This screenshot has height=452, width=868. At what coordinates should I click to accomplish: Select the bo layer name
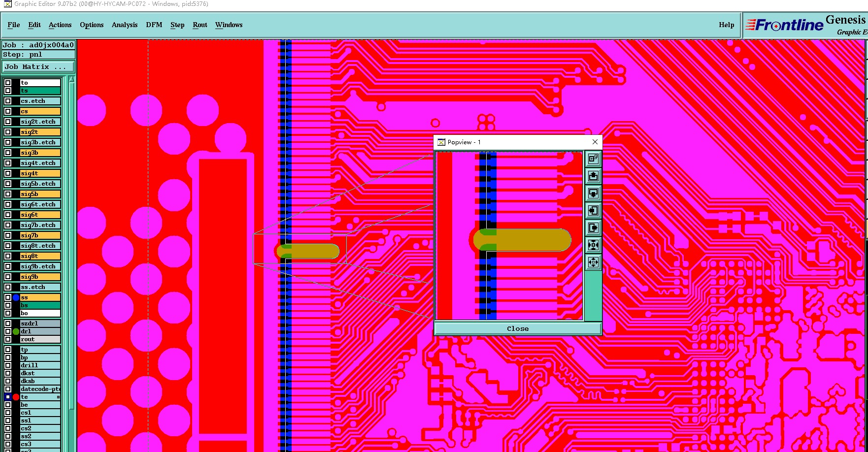(x=40, y=313)
